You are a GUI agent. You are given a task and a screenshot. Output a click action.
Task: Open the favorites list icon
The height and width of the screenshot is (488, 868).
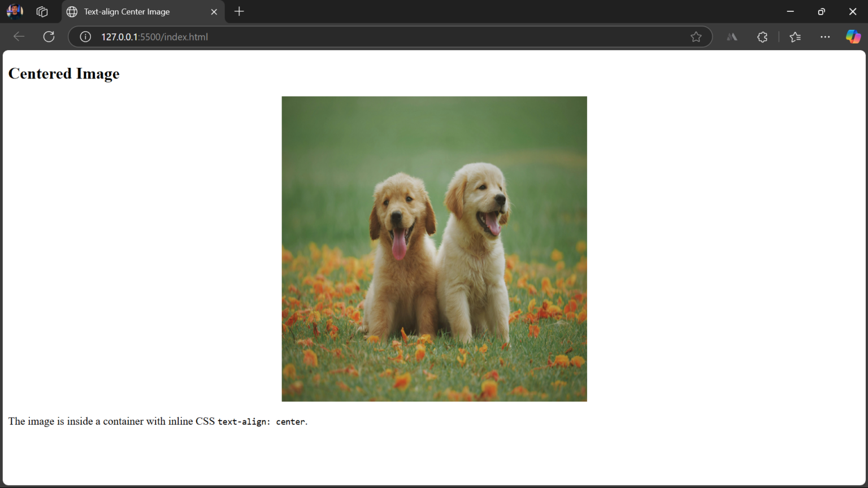coord(795,37)
